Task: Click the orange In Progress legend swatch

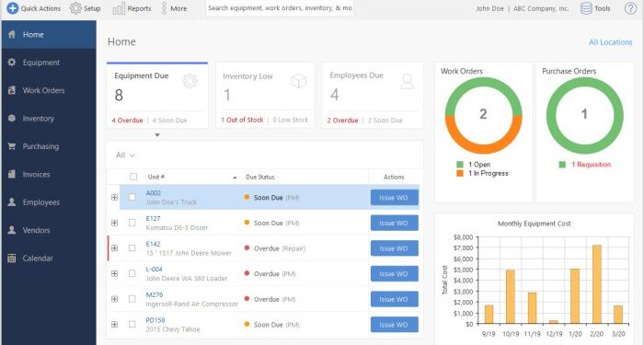Action: [x=460, y=173]
